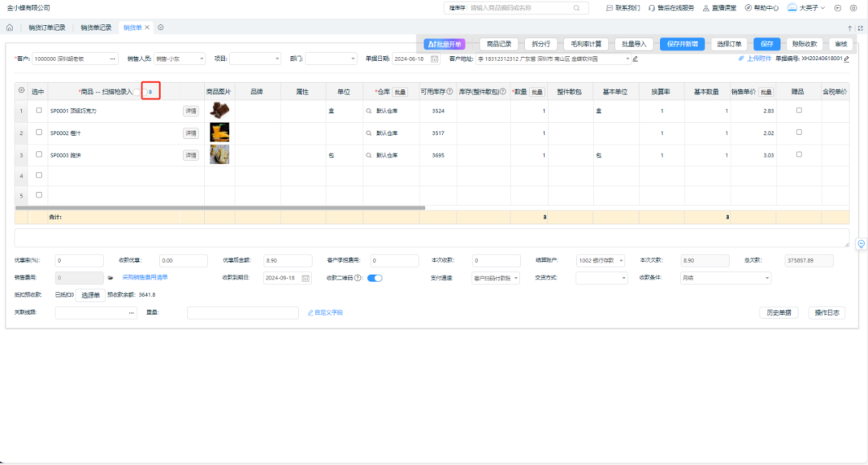Click 批量导入 button
Screen dimensions: 868x465
tap(634, 44)
